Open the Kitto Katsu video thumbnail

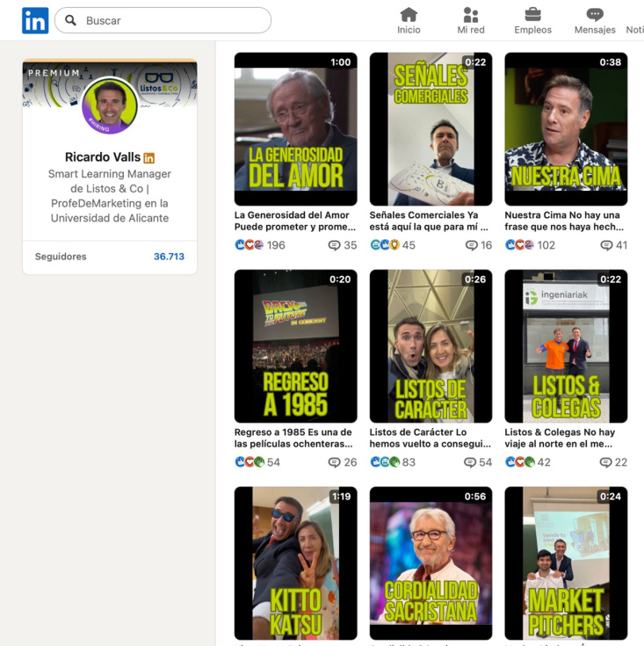(295, 563)
